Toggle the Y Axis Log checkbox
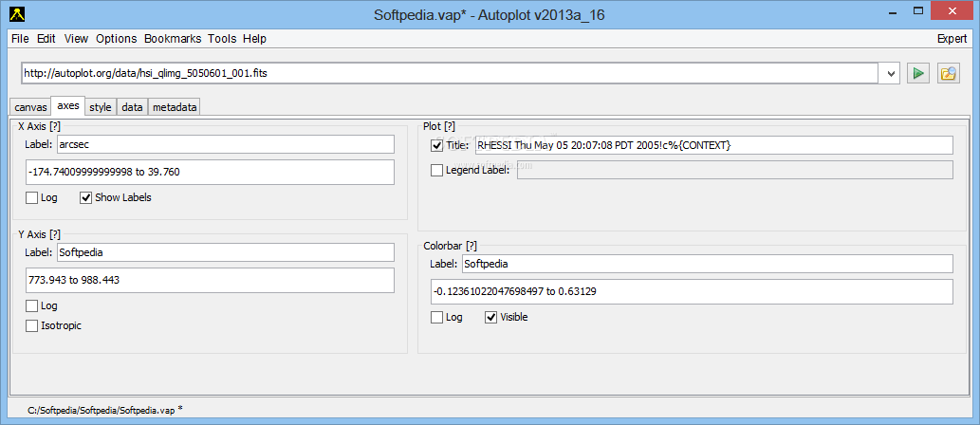980x425 pixels. pyautogui.click(x=32, y=306)
